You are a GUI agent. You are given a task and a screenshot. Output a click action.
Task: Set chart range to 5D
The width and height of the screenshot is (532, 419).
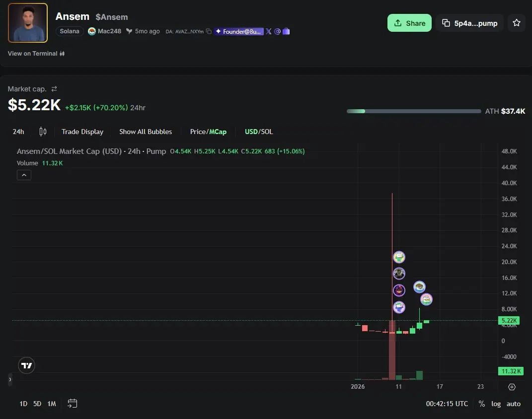pos(37,404)
